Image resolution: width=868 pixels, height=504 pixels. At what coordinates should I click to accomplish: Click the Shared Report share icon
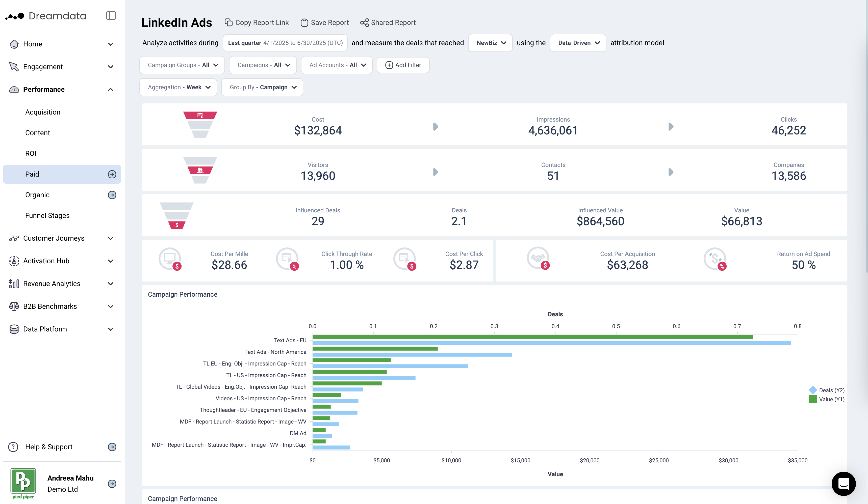coord(364,22)
